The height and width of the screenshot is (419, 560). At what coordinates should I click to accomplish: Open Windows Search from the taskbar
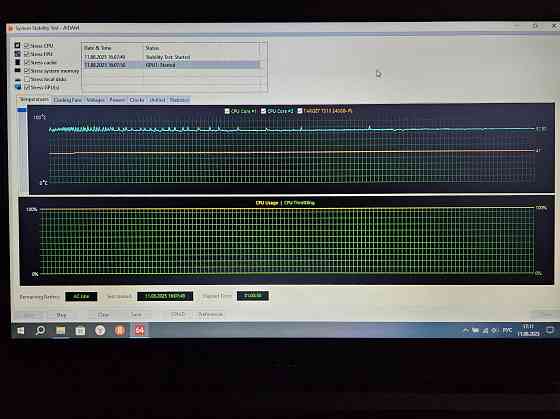click(40, 330)
